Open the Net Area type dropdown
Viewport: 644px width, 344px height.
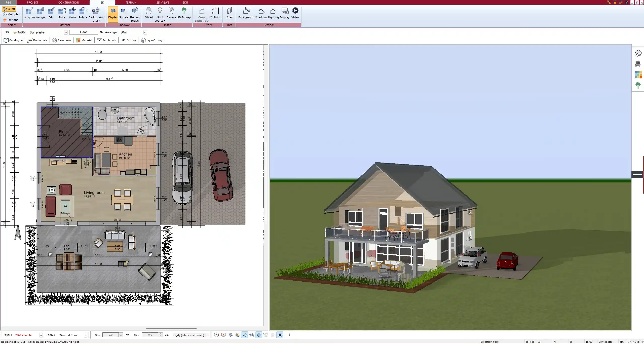[x=145, y=32]
